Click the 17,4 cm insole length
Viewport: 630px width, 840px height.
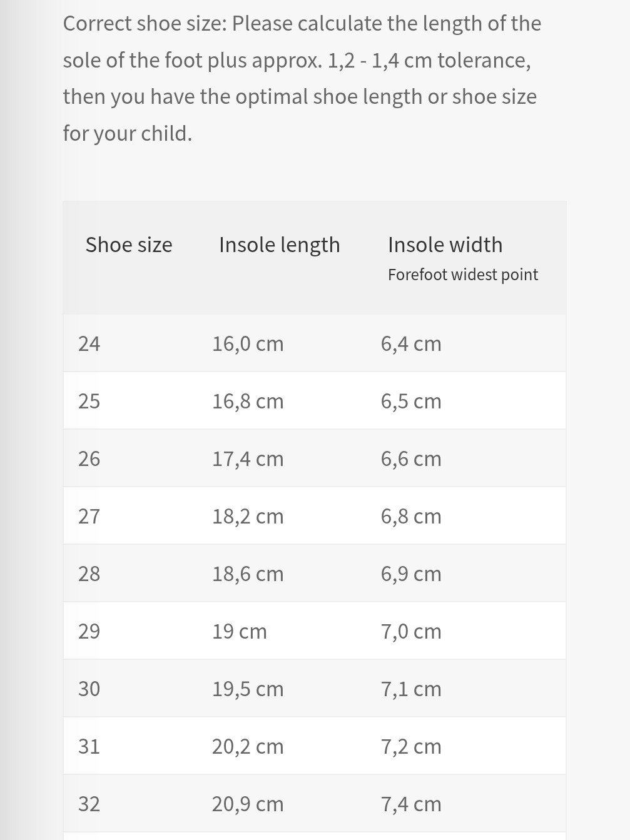[248, 458]
